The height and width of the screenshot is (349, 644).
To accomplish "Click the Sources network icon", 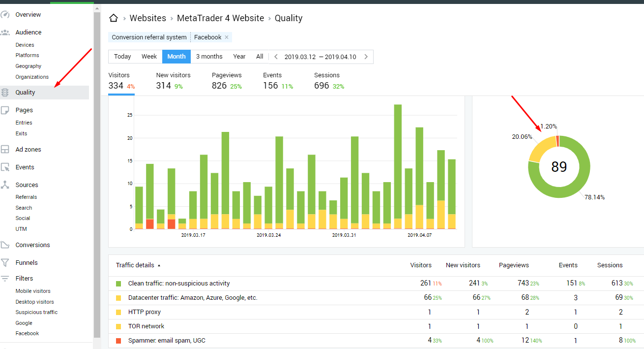I will [5, 185].
